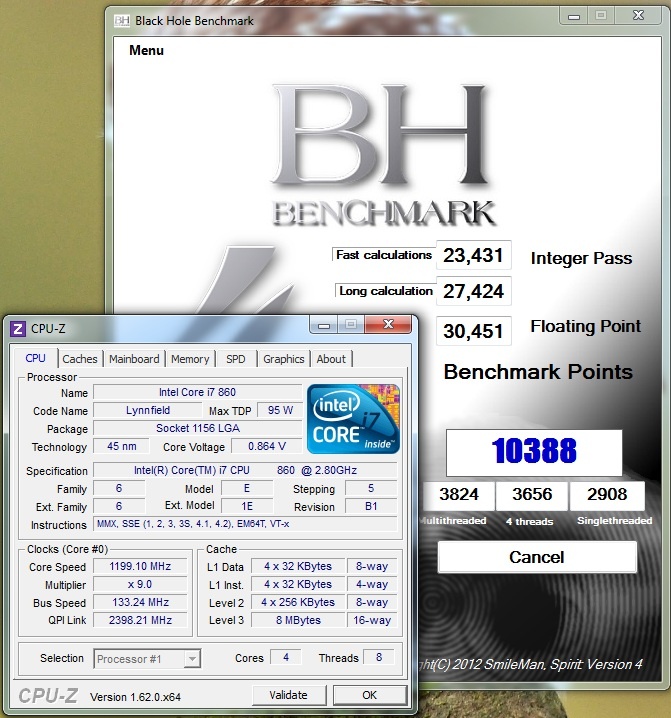The image size is (671, 718).
Task: Click the Floating Point value 30,451
Action: tap(474, 331)
